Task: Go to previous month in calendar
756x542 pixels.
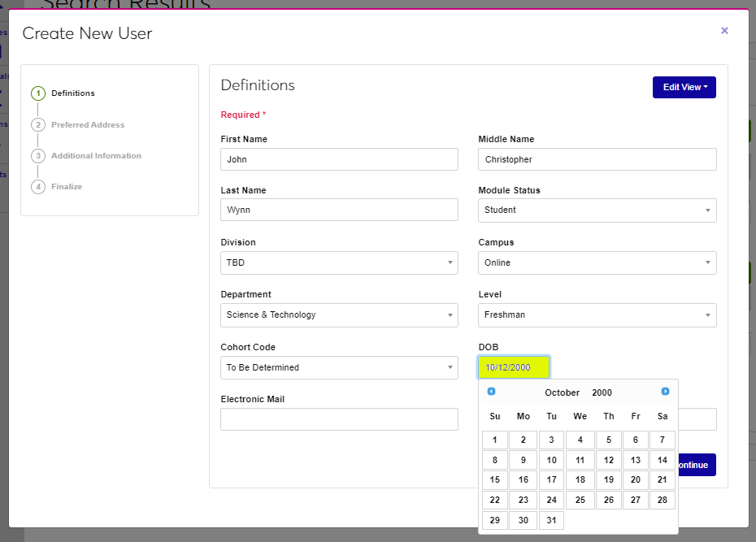Action: [491, 392]
